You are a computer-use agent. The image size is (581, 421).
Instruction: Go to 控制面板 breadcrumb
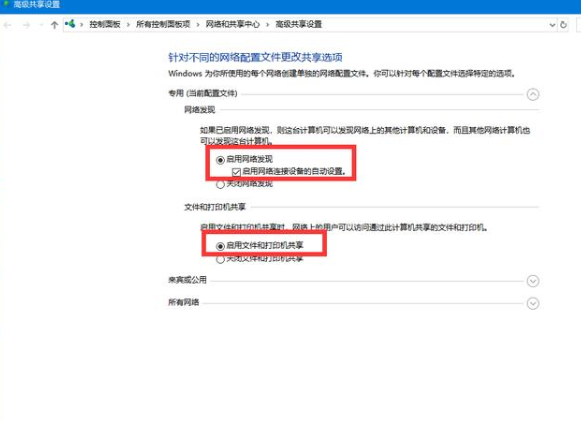(x=105, y=24)
